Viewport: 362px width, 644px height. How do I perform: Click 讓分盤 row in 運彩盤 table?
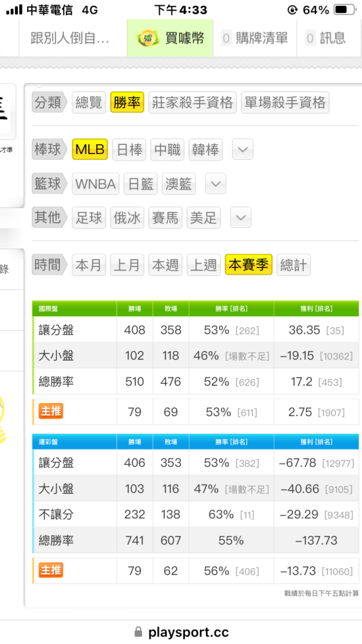(196, 463)
